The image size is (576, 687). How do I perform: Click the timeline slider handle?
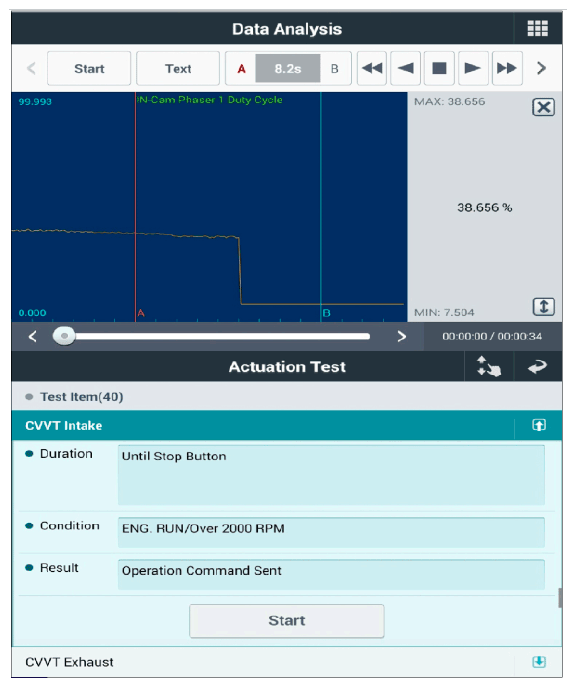coord(64,336)
